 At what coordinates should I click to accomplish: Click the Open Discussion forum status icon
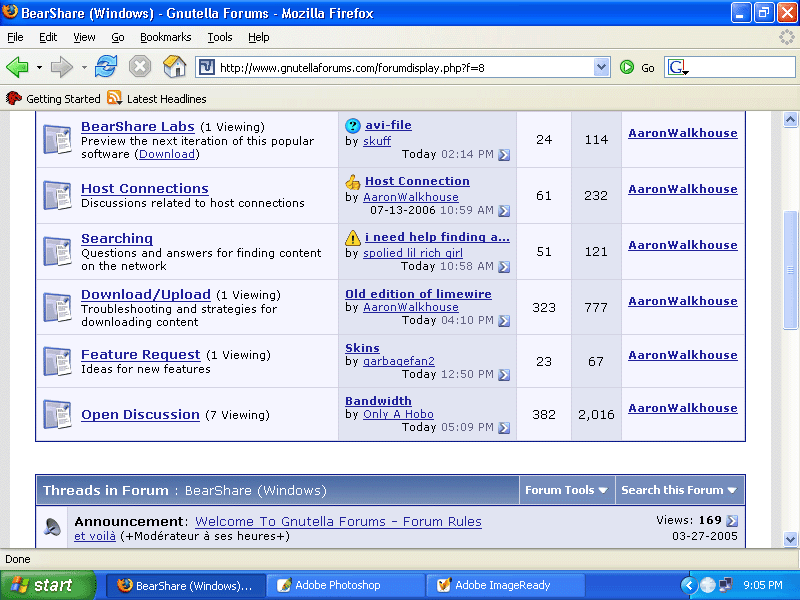point(57,414)
